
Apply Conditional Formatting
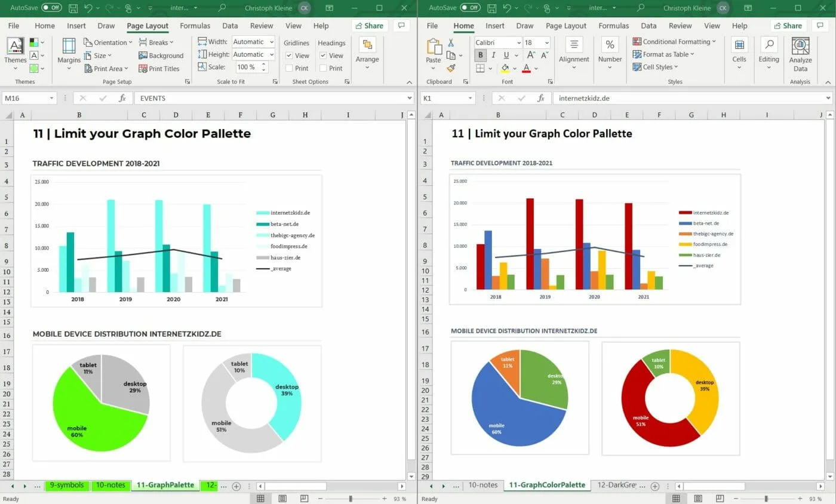[674, 41]
